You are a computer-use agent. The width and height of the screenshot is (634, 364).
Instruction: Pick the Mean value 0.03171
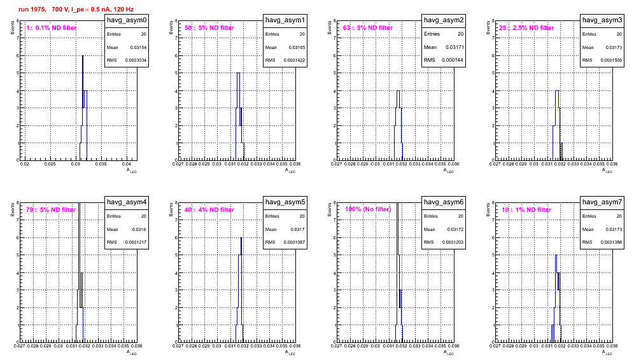[455, 47]
